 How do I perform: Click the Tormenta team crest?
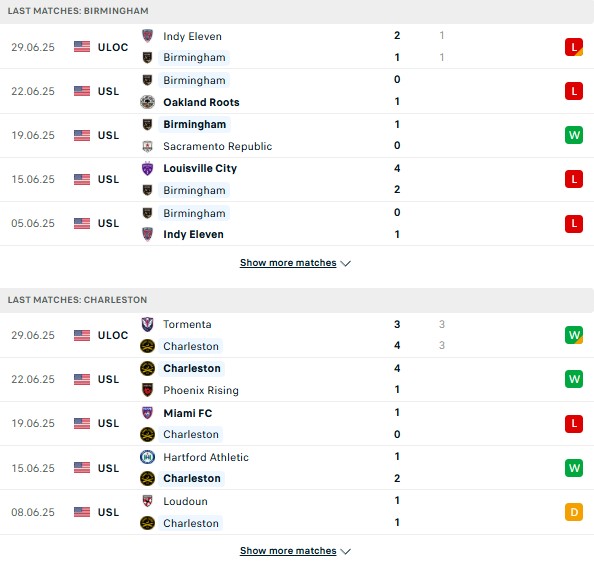point(147,324)
